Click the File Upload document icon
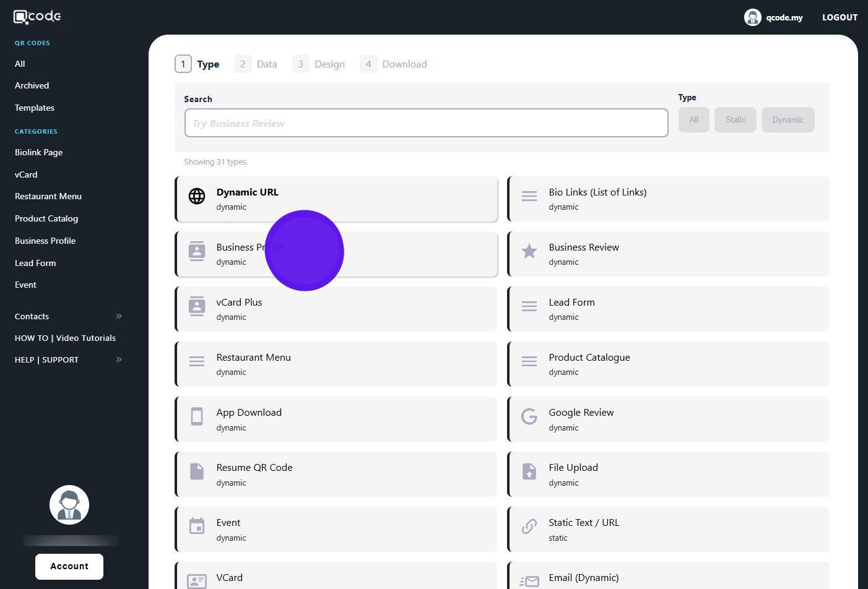868x589 pixels. tap(529, 471)
